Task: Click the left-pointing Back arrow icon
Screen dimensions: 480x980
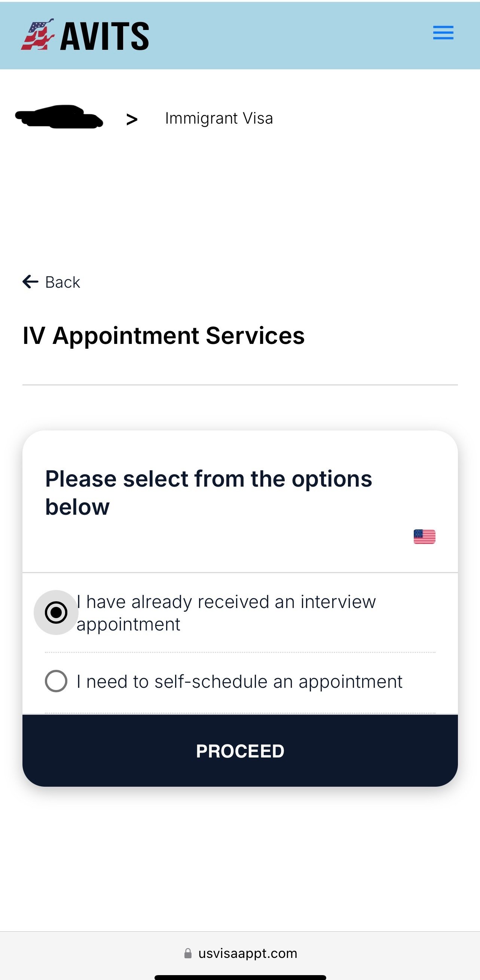Action: click(30, 282)
